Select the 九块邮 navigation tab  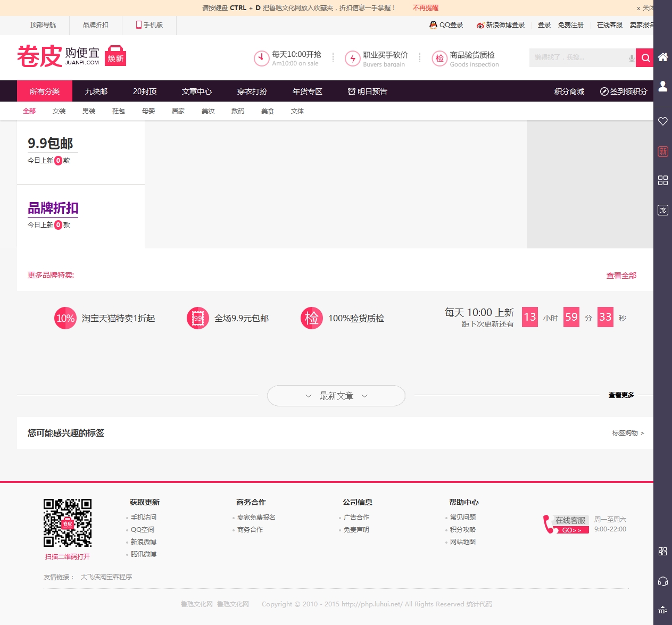click(x=96, y=91)
